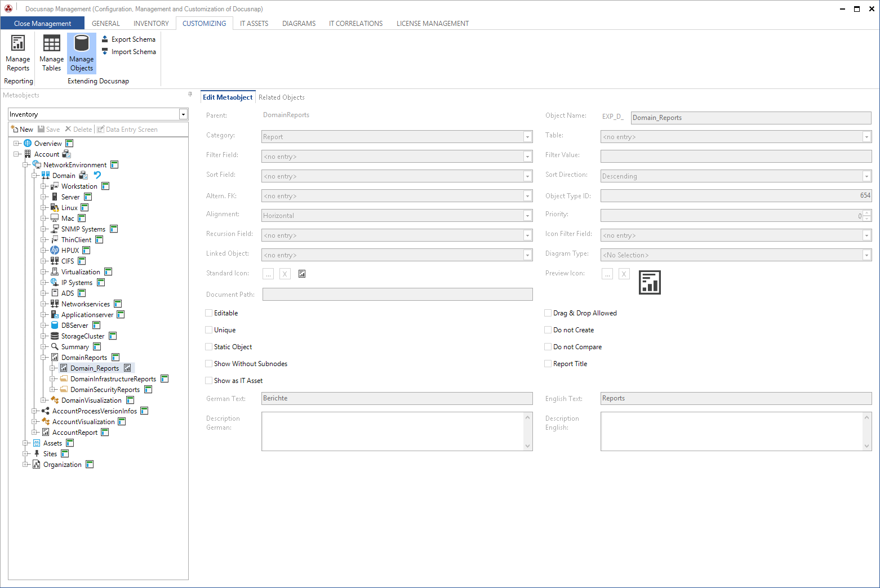Switch to the Related Objects tab

tap(282, 97)
